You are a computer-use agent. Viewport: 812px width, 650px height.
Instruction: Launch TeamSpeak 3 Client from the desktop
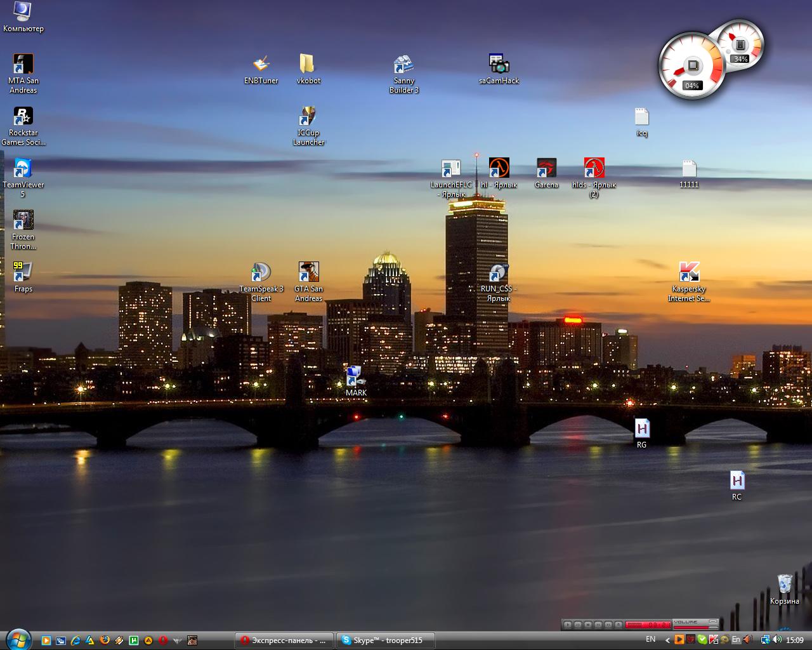coord(261,273)
